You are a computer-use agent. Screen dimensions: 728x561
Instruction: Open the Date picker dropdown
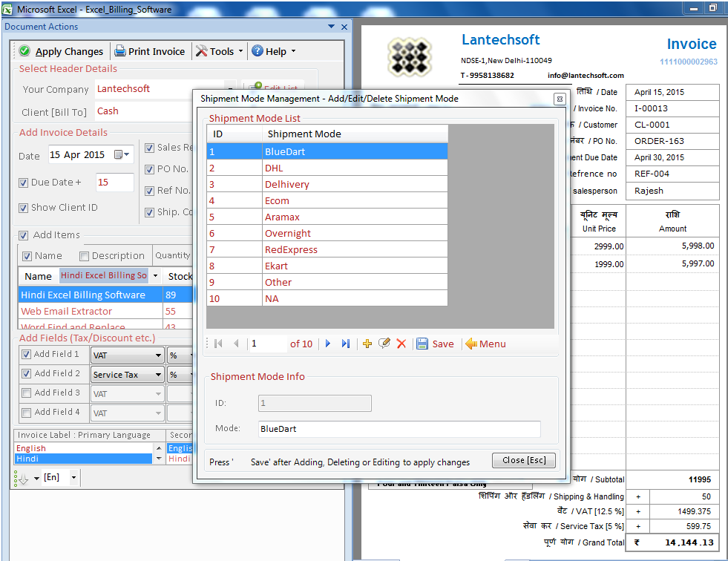point(122,154)
